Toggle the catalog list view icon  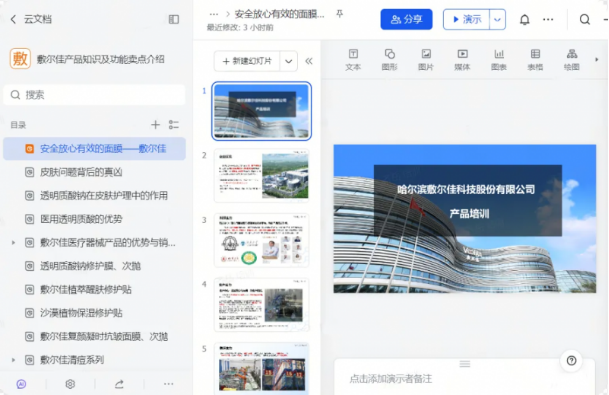pyautogui.click(x=174, y=125)
